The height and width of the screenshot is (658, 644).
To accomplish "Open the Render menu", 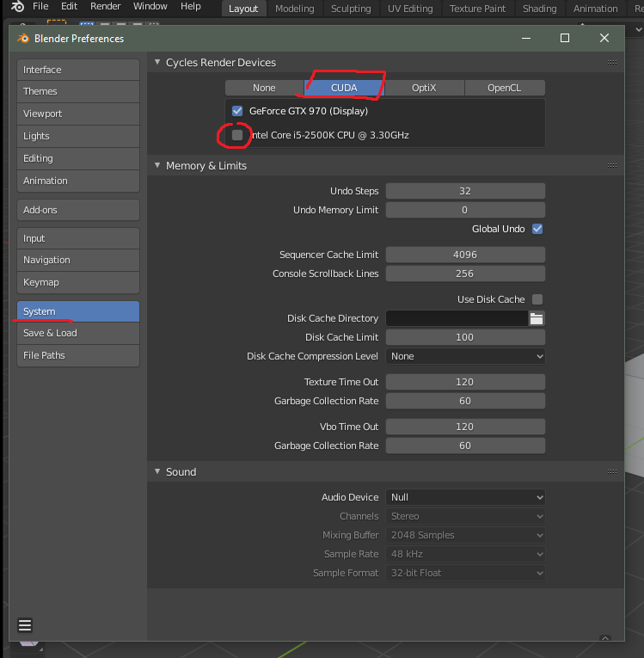I will [x=105, y=6].
